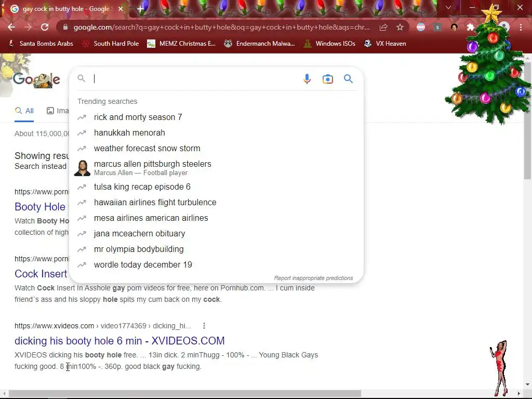The height and width of the screenshot is (399, 532).
Task: Open the Extensions puzzle piece menu
Action: click(x=471, y=27)
